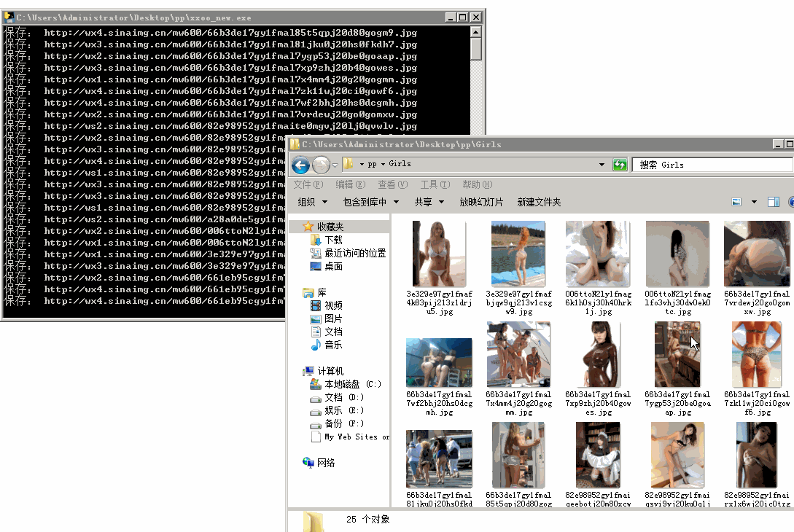The height and width of the screenshot is (532, 794).
Task: Click the 新建文件夹 button
Action: tap(539, 202)
